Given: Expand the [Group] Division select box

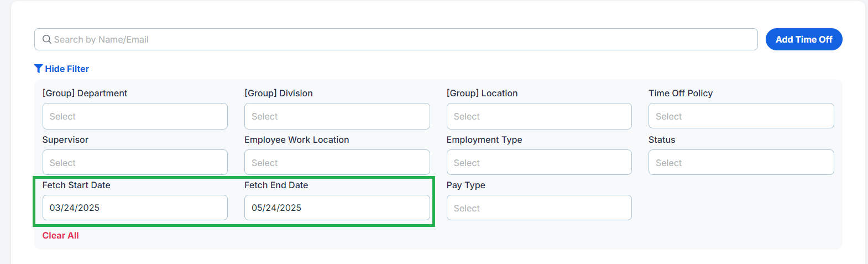Looking at the screenshot, I should pos(337,116).
